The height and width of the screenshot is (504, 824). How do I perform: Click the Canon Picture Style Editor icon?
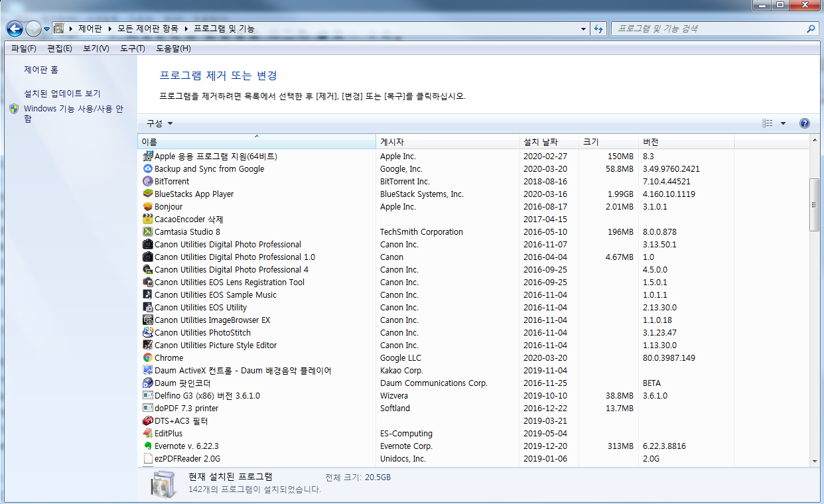point(148,346)
